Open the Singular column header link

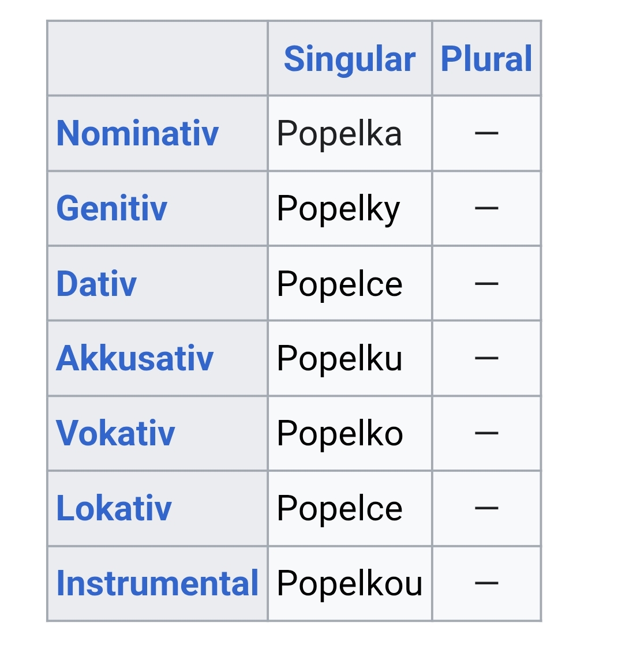(349, 59)
